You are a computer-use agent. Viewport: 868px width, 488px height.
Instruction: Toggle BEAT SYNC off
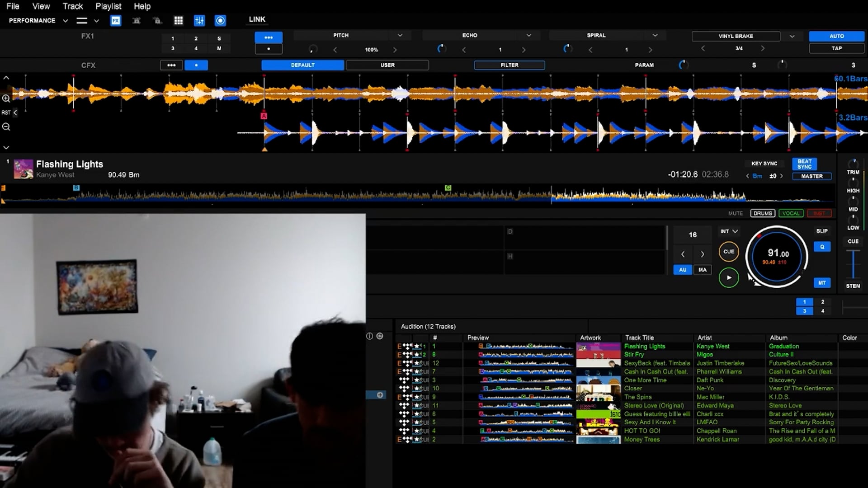(x=804, y=164)
